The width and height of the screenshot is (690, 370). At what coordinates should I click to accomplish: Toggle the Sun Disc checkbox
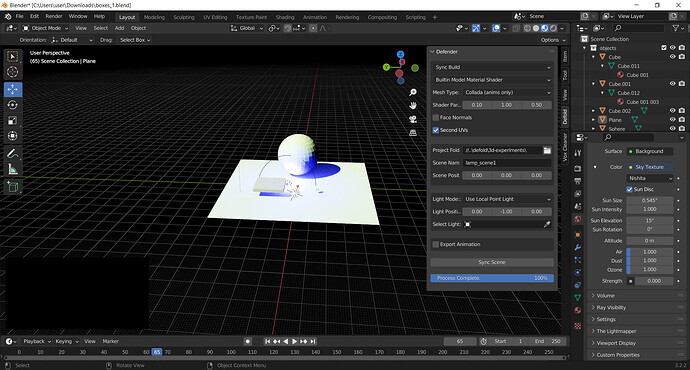[630, 189]
